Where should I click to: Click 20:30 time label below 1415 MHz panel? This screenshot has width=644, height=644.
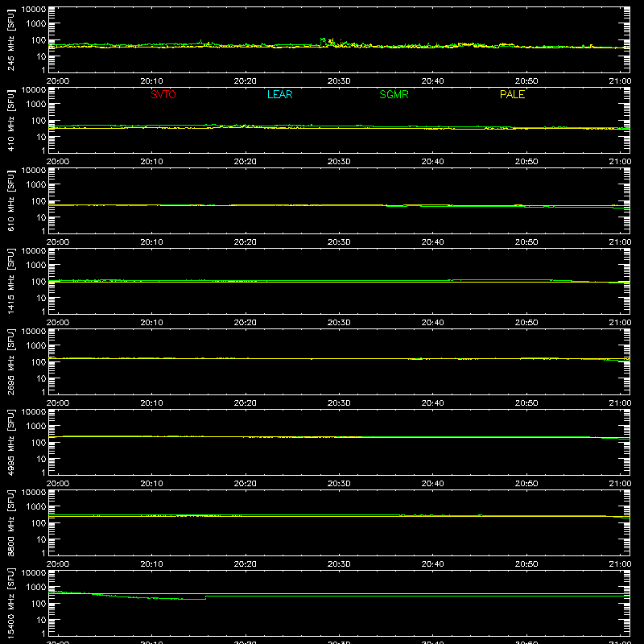point(339,323)
